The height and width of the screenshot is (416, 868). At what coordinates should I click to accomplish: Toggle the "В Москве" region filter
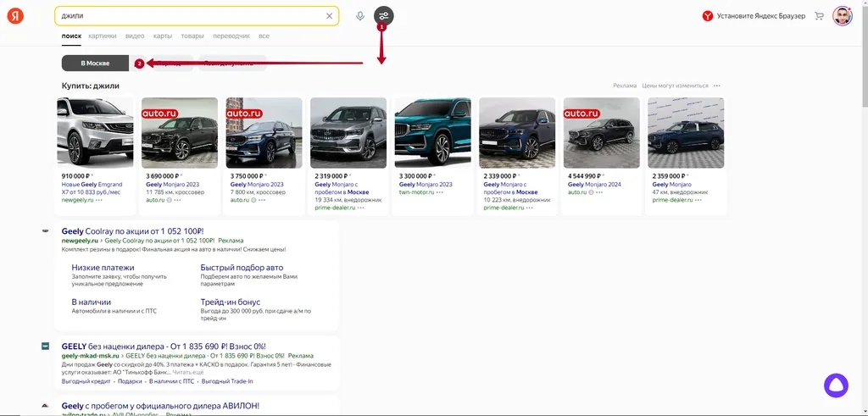(x=95, y=64)
